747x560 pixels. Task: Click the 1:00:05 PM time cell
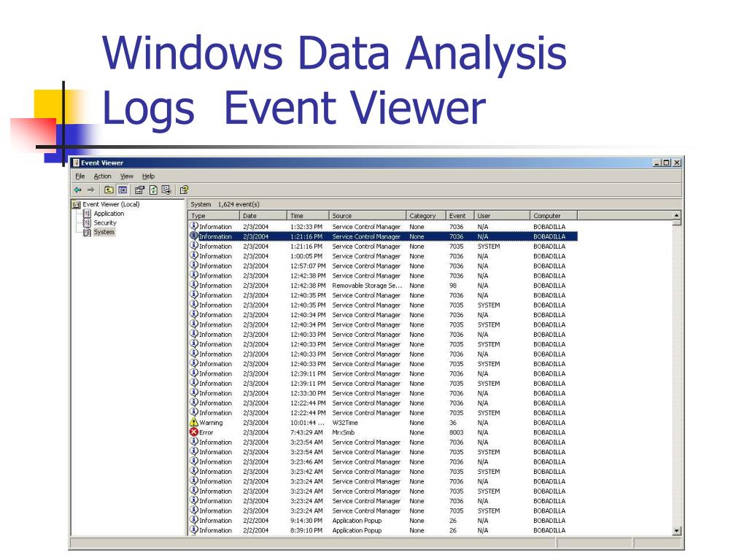306,256
